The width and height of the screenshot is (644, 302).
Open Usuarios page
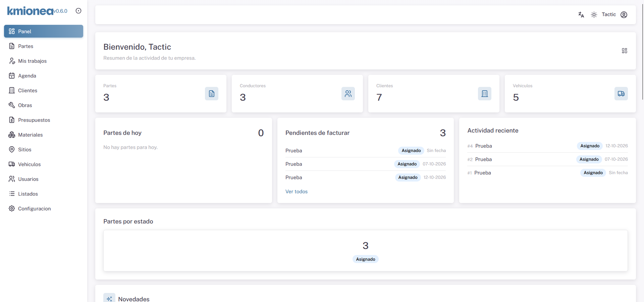(x=44, y=179)
